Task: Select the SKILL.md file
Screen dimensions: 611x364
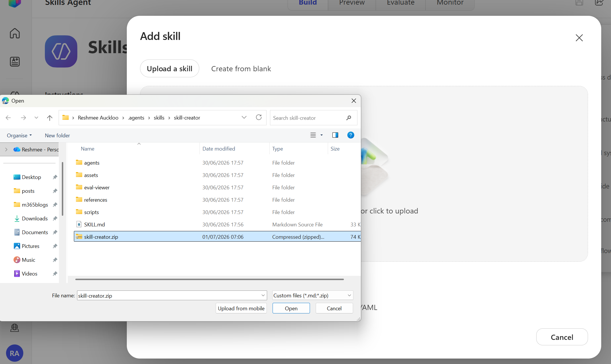Action: point(217,224)
